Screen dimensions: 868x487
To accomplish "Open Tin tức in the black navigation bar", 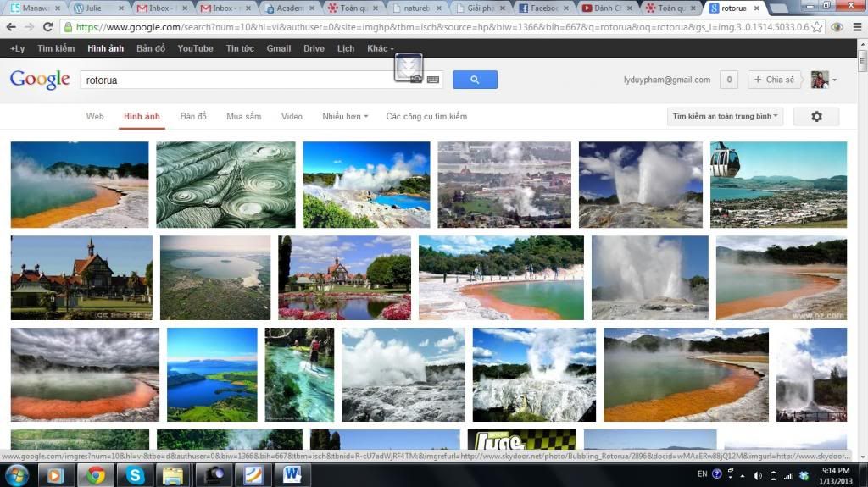I will (x=240, y=49).
